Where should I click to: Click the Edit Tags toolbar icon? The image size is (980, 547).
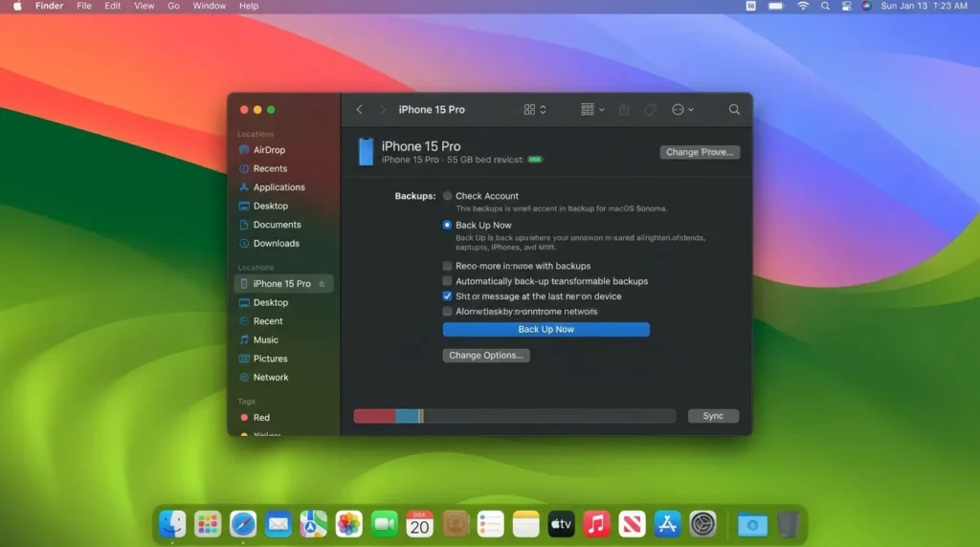click(x=650, y=109)
